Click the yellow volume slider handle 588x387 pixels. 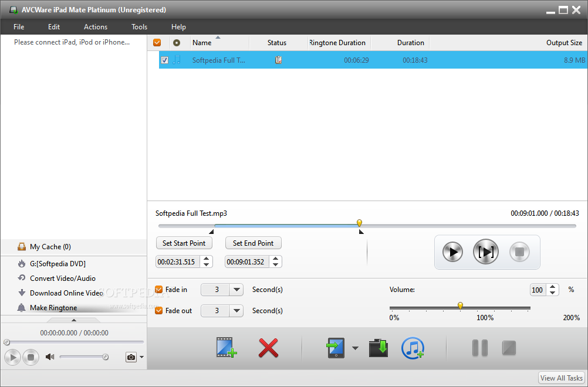point(460,305)
